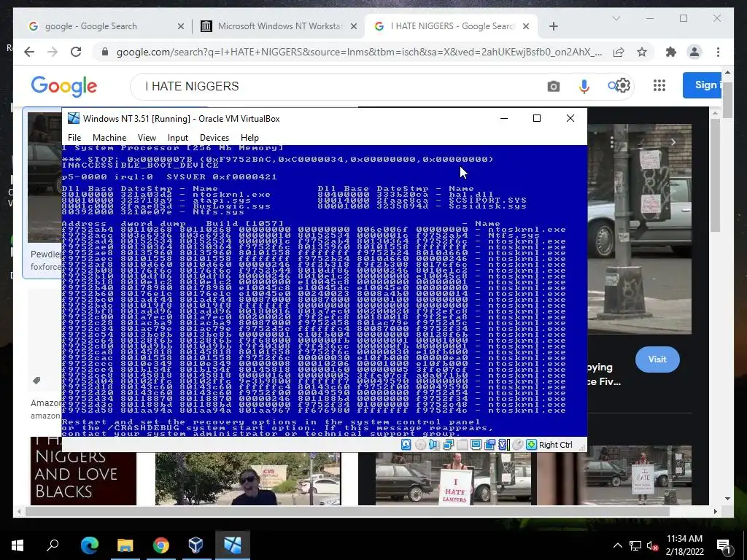Click the green arrow host key icon
This screenshot has width=747, height=560.
coord(531,445)
